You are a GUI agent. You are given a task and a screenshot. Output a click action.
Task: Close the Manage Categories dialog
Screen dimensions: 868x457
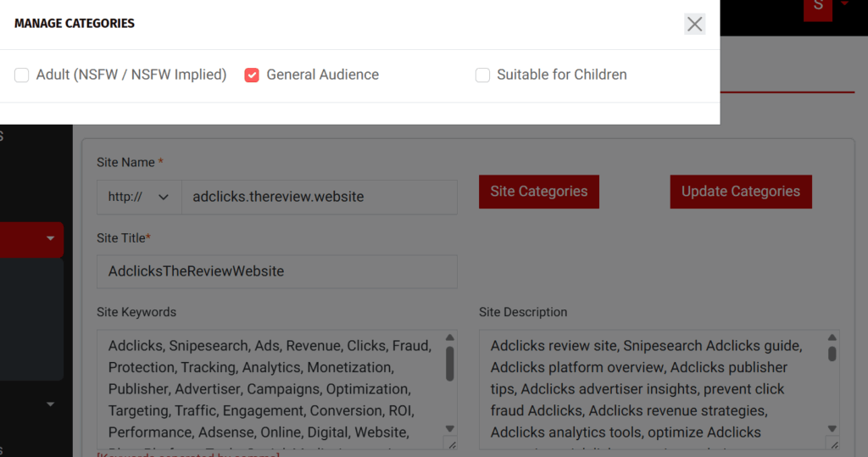click(x=694, y=24)
